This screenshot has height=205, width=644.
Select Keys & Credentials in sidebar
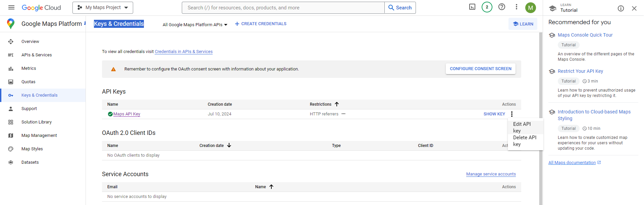(x=39, y=95)
